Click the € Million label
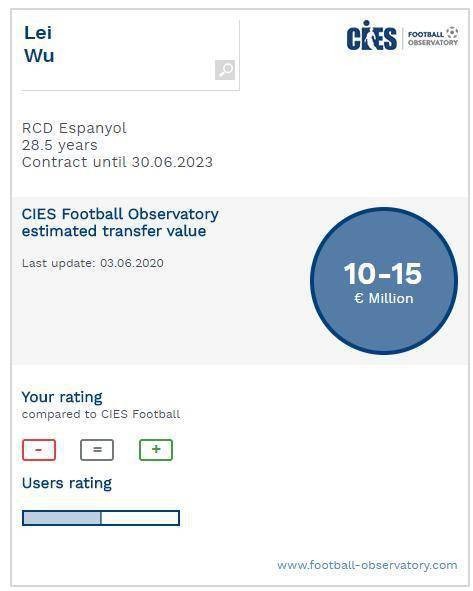 [384, 299]
